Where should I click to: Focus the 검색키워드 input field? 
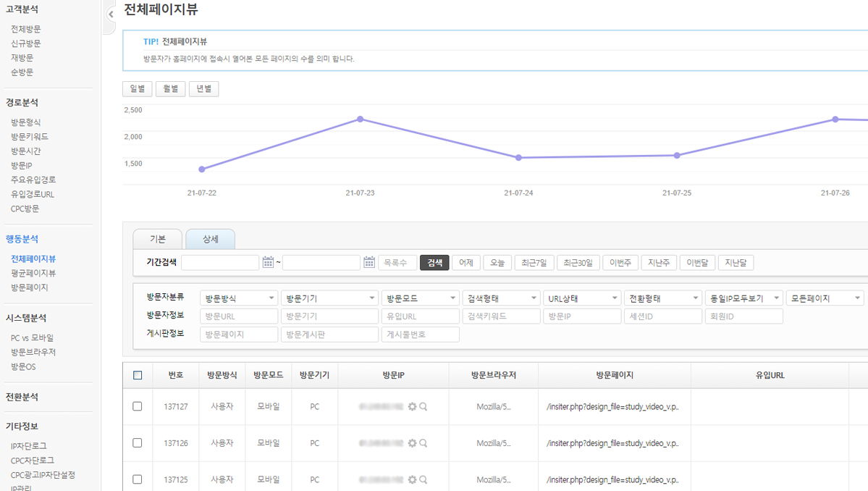[x=501, y=316]
